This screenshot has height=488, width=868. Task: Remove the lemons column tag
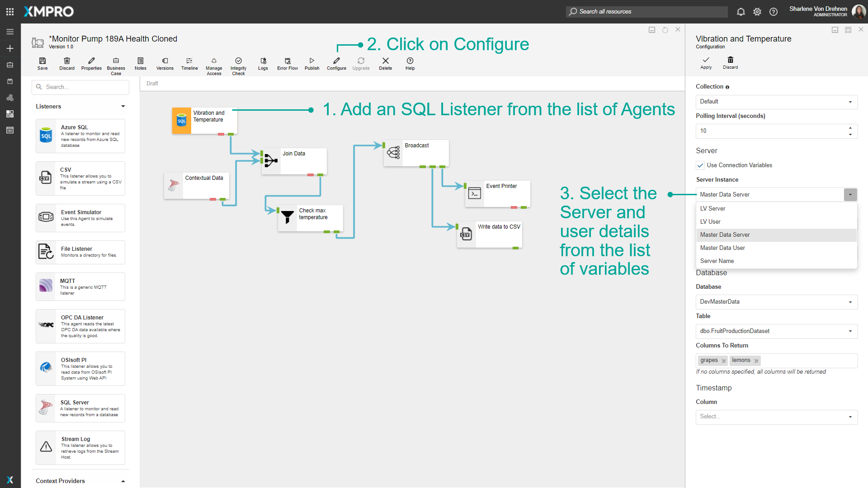click(756, 361)
